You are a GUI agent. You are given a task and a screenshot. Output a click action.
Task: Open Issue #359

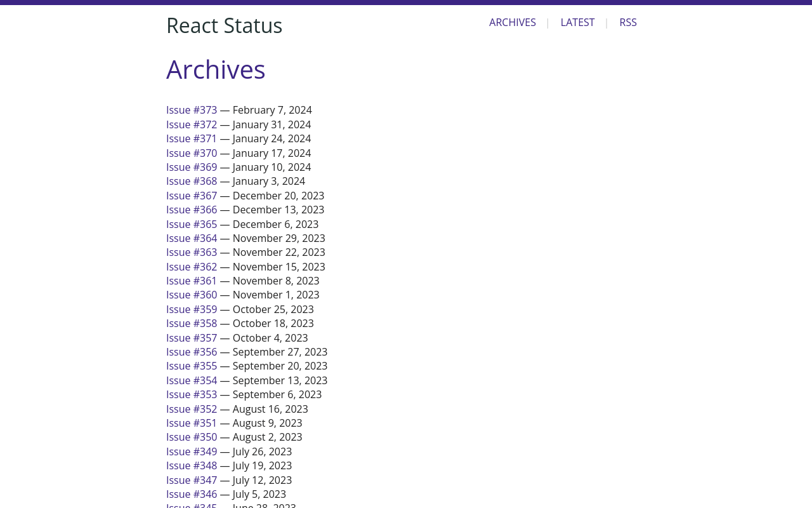(192, 309)
